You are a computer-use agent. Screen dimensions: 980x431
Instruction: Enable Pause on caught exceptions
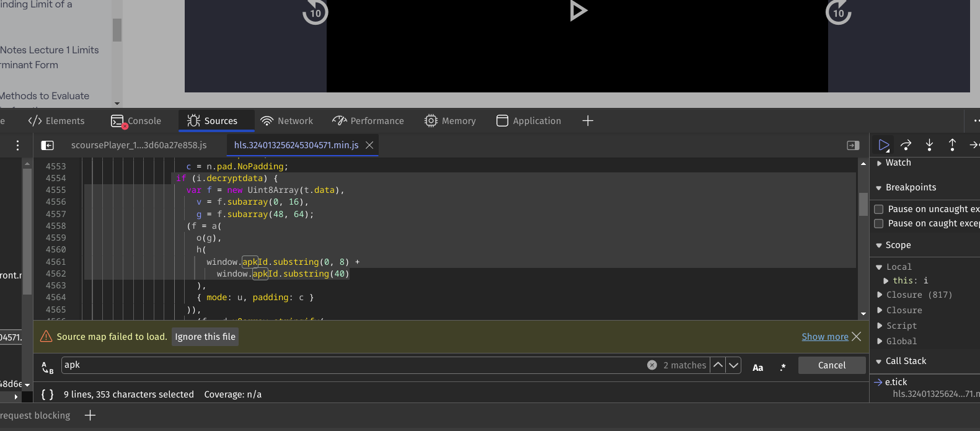click(878, 223)
